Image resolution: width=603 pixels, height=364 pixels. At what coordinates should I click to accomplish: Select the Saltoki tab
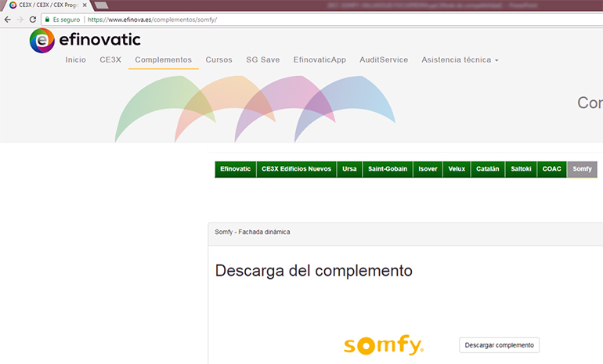coord(521,169)
